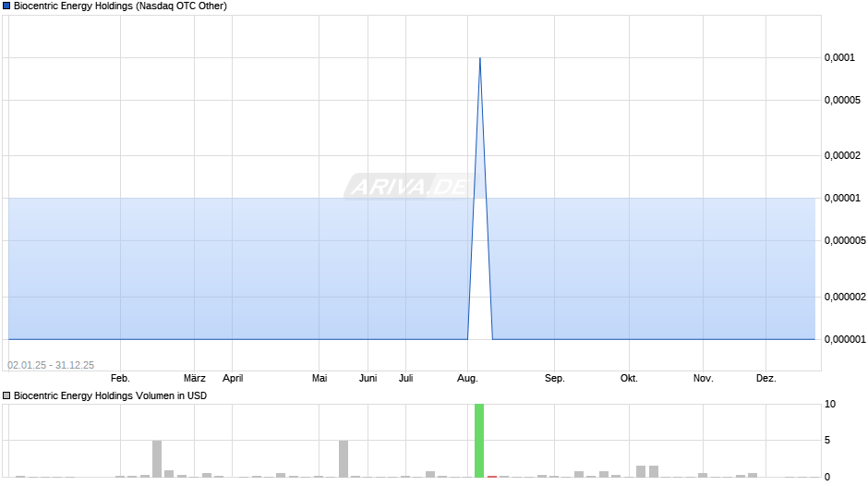Click the 0,0001 price axis value
The width and height of the screenshot is (868, 486).
839,57
